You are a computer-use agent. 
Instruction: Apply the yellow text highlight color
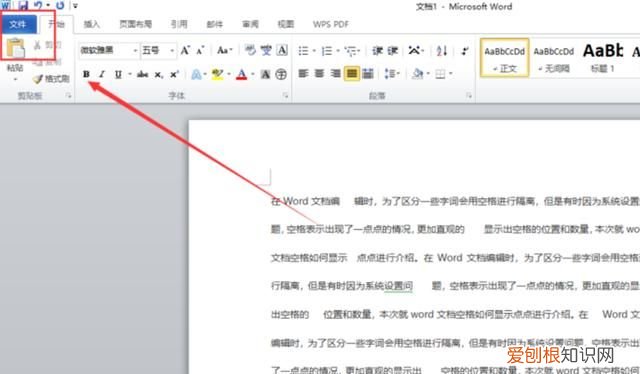(x=218, y=74)
